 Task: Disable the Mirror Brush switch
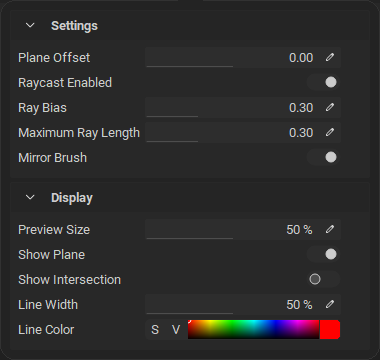pos(323,157)
